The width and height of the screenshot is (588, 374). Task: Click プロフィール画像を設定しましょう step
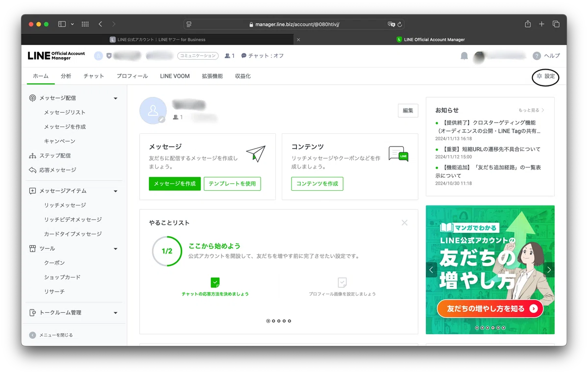[x=343, y=287]
